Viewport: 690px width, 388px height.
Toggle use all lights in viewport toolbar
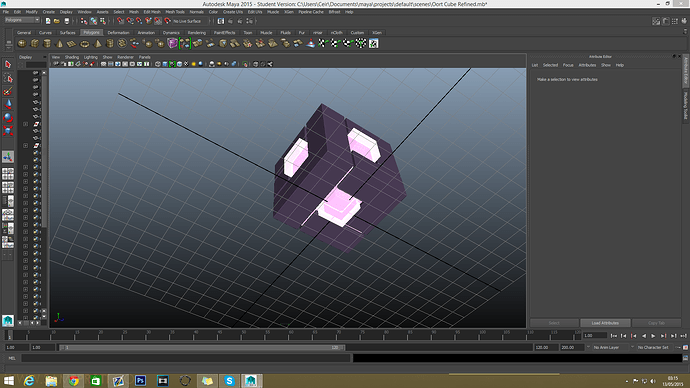coord(193,64)
